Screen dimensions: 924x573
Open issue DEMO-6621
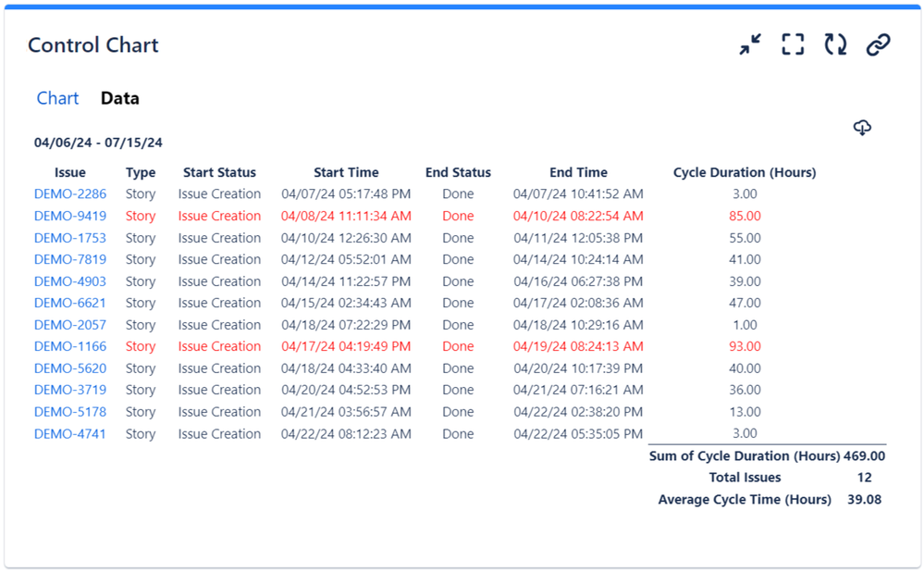click(x=70, y=303)
